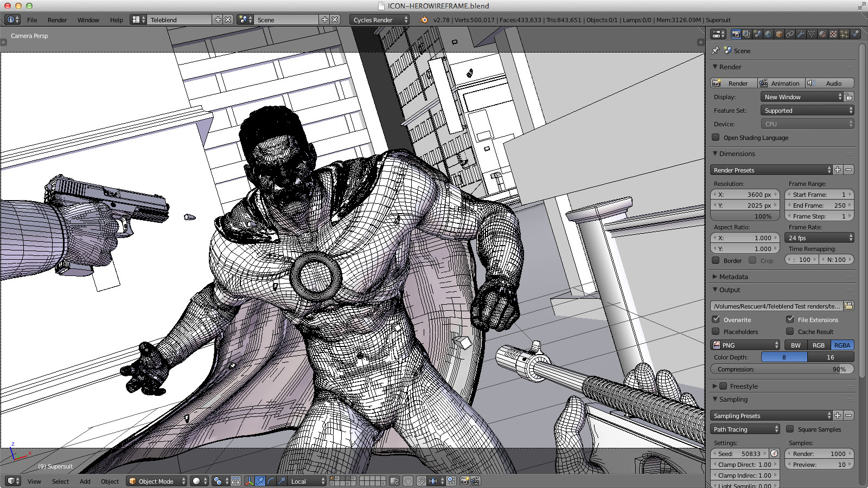Disable the File Extensions checkbox
Image resolution: width=868 pixels, height=488 pixels.
790,319
